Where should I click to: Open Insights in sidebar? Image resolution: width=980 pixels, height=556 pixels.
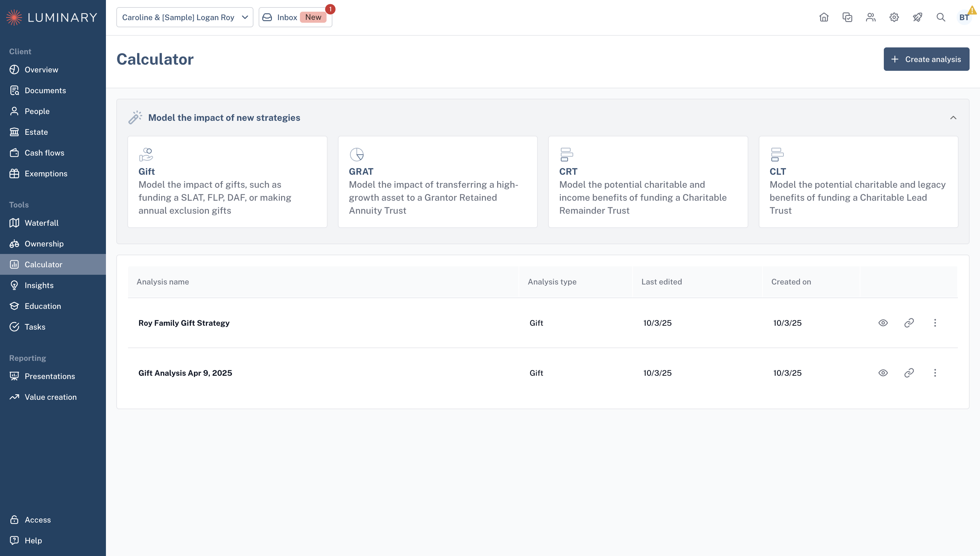53,285
